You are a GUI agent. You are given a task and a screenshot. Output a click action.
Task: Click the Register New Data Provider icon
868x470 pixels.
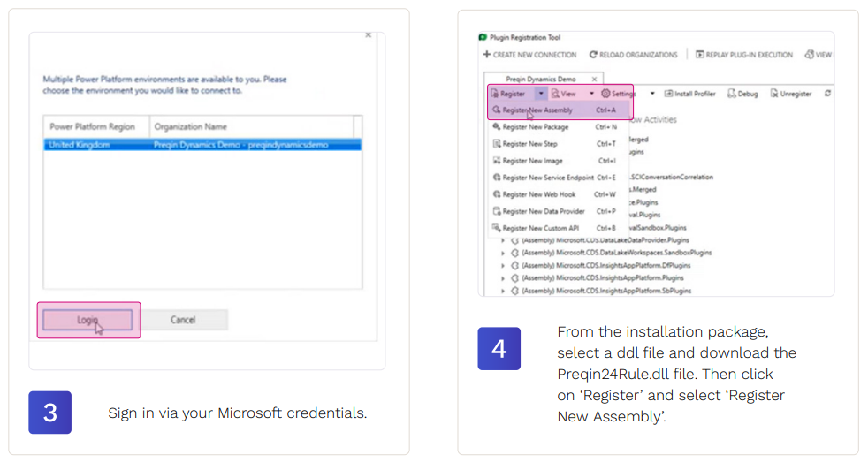(497, 211)
